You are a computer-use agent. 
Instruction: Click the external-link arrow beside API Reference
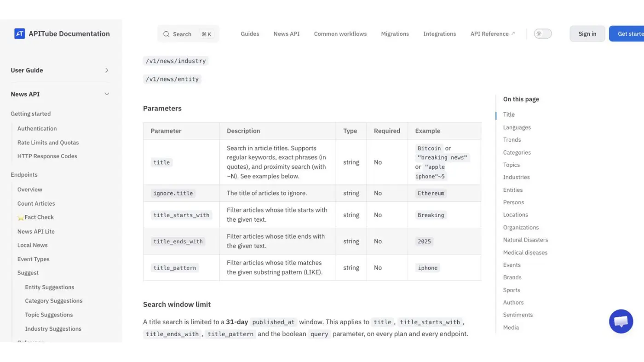click(513, 34)
